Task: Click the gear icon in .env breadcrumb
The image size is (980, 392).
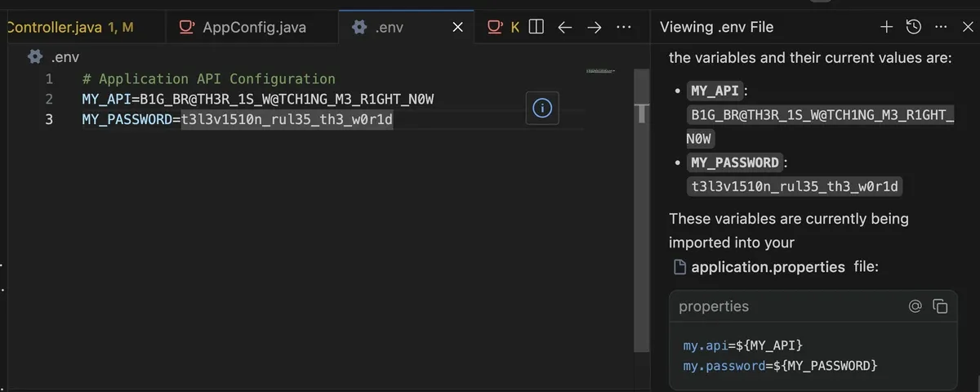Action: pyautogui.click(x=34, y=57)
